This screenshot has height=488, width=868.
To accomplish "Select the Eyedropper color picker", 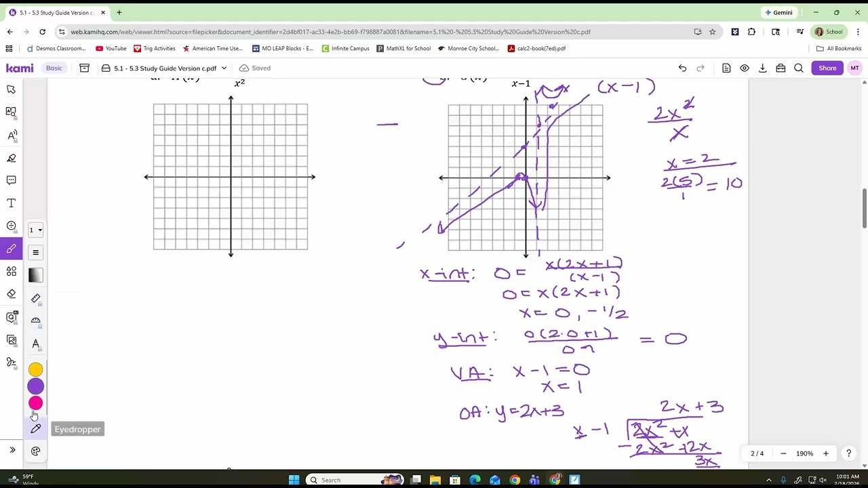I will (x=36, y=429).
